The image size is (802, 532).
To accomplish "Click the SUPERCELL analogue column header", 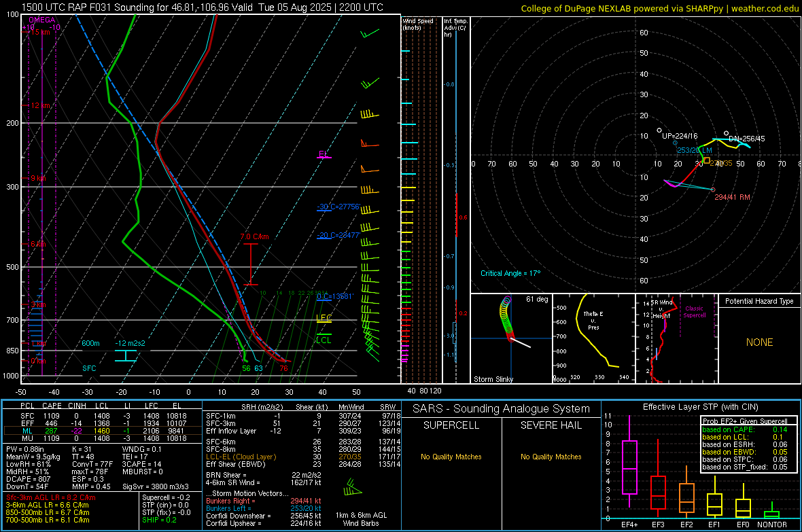I will [451, 425].
